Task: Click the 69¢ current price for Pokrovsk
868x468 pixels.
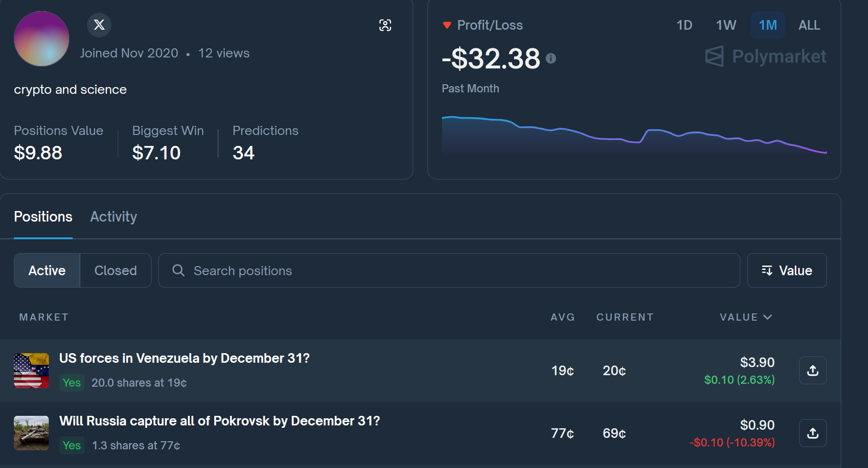Action: click(x=614, y=433)
